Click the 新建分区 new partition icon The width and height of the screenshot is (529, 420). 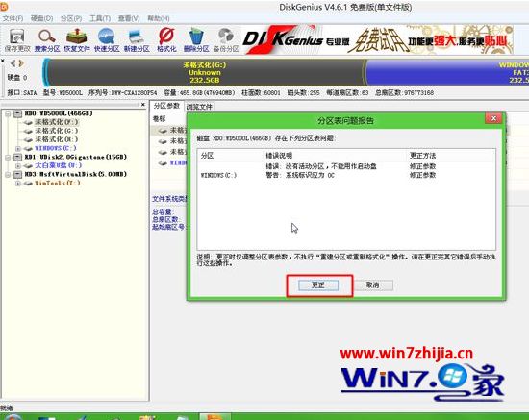coord(137,40)
